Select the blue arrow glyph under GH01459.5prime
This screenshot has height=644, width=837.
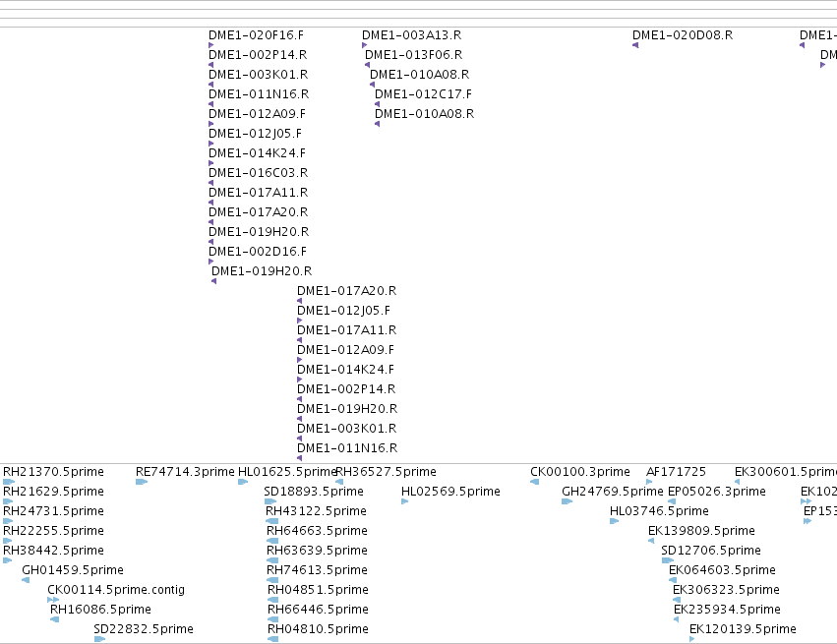coord(26,580)
